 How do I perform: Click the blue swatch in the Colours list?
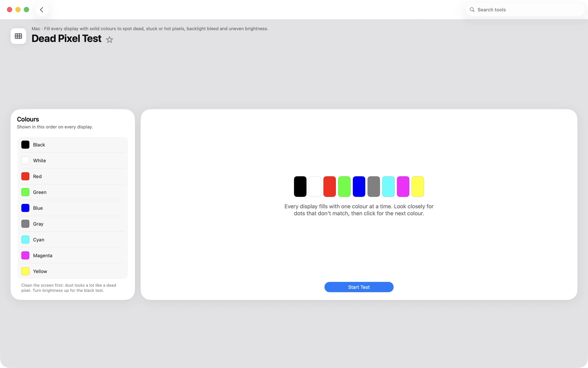coord(25,208)
